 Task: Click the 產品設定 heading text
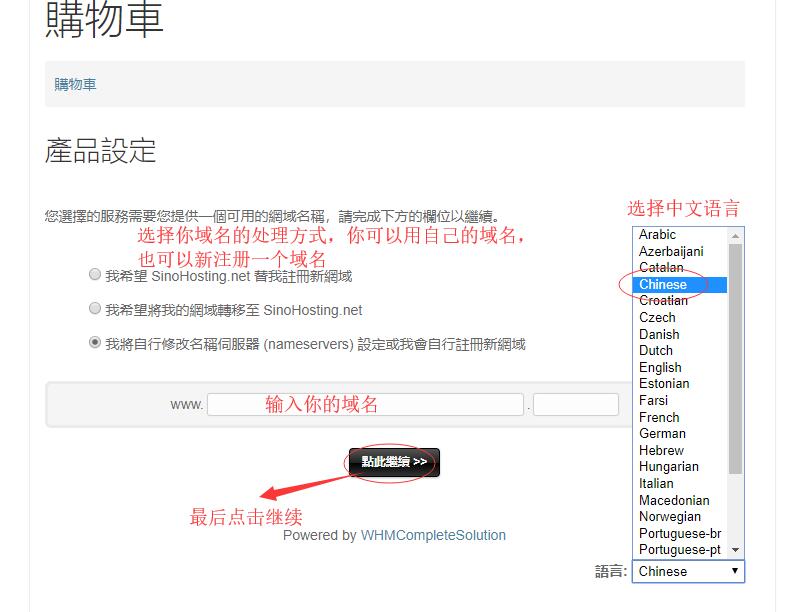100,150
